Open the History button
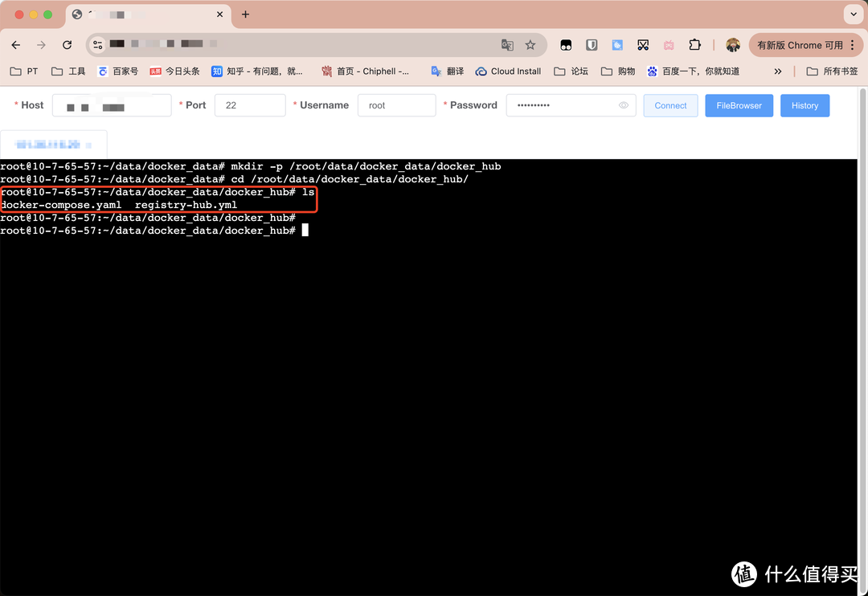Image resolution: width=868 pixels, height=596 pixels. [x=805, y=105]
